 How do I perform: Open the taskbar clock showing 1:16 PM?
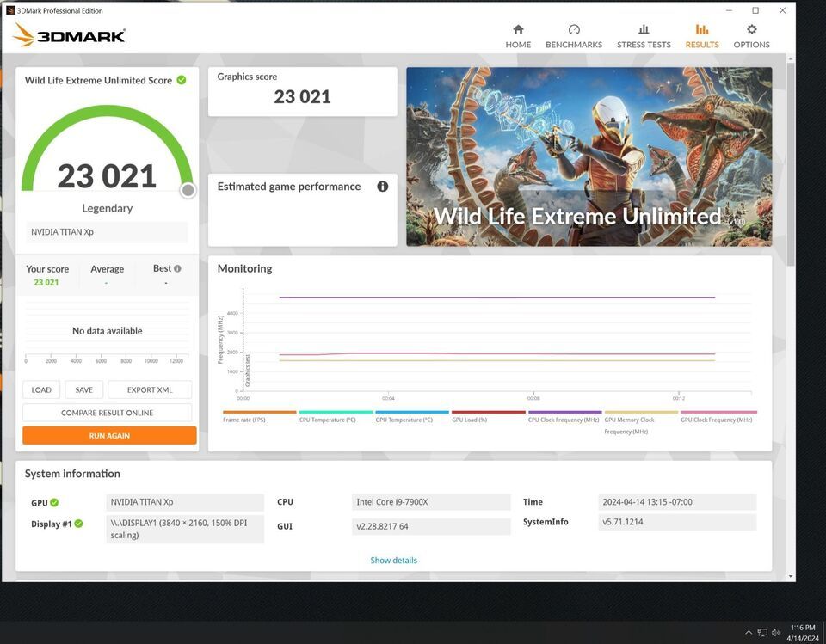point(803,633)
